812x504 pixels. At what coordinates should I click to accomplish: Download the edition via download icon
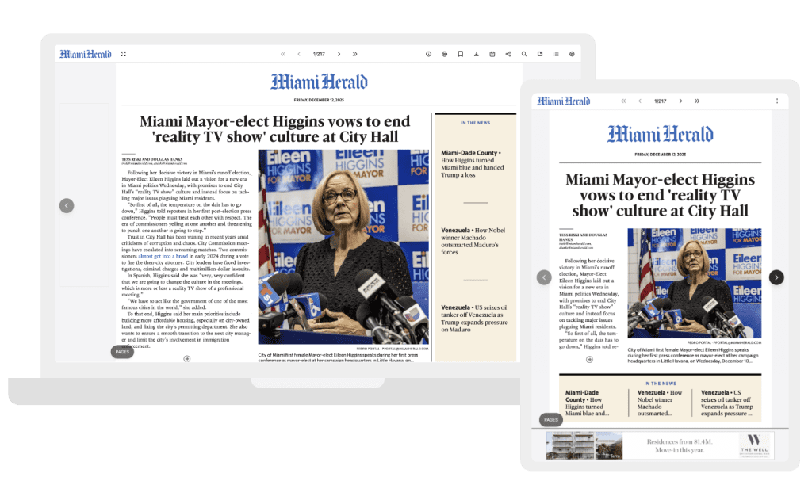477,54
